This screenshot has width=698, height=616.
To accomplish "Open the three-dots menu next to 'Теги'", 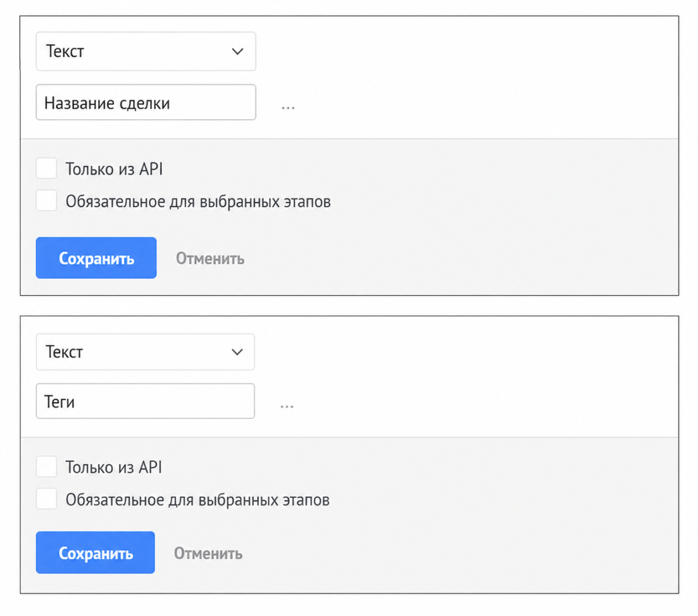I will pos(287,406).
